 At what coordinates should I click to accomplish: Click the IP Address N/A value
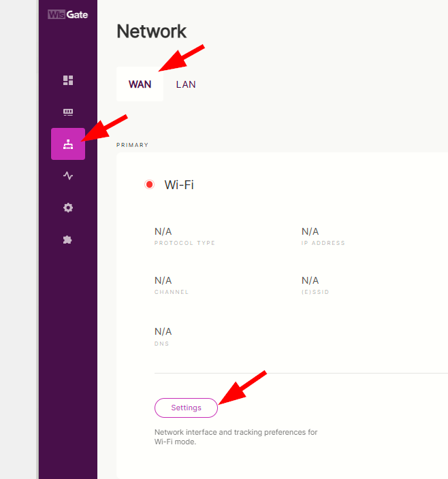click(x=310, y=232)
